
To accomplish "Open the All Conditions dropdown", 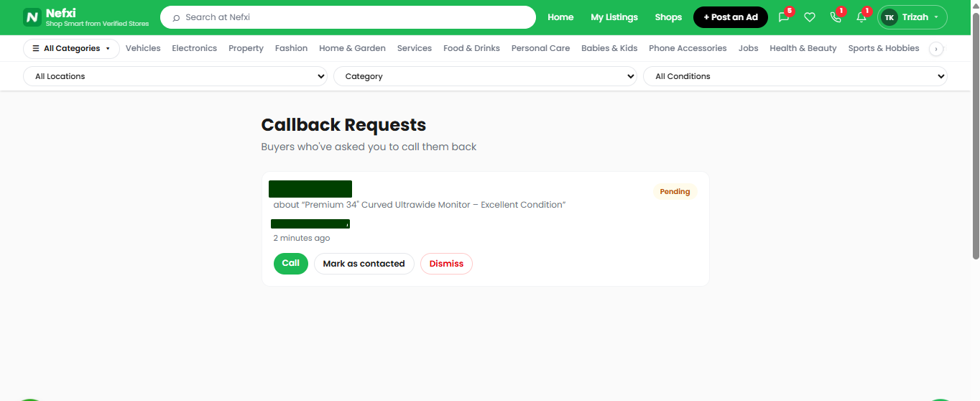I will coord(795,76).
